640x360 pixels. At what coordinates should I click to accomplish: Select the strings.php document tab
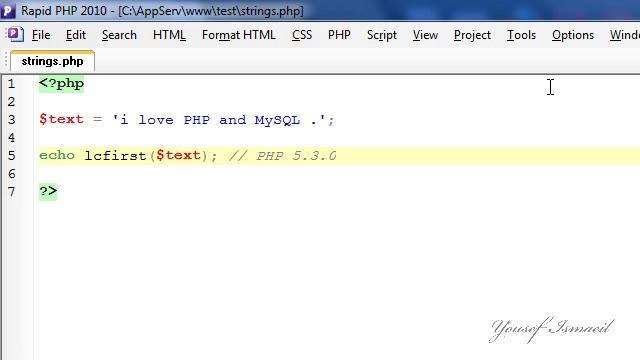click(x=52, y=61)
